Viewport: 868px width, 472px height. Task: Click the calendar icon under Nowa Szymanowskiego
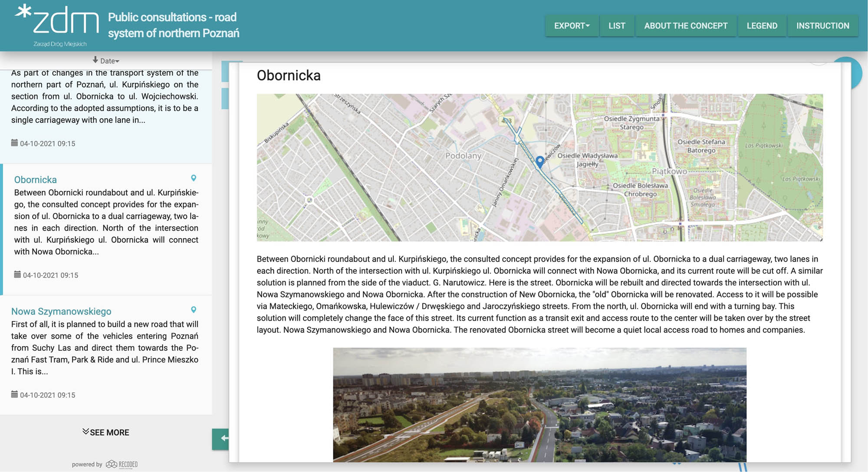pos(14,394)
